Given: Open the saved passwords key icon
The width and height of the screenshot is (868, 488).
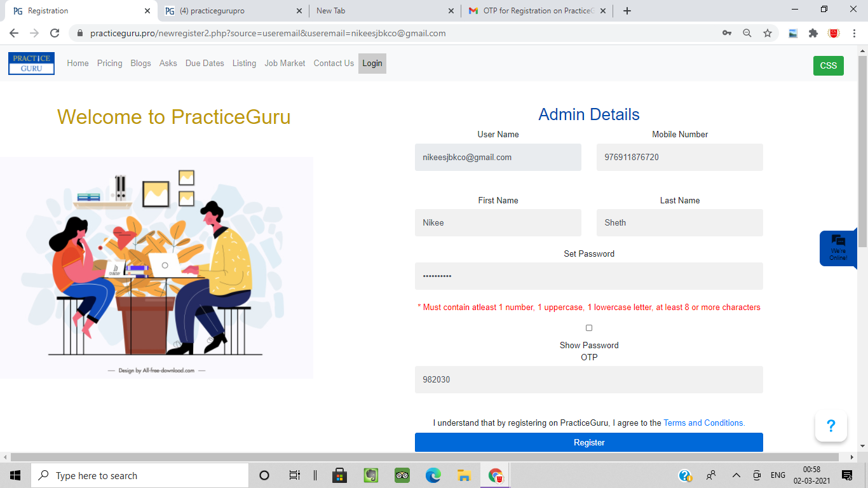Looking at the screenshot, I should (x=727, y=33).
